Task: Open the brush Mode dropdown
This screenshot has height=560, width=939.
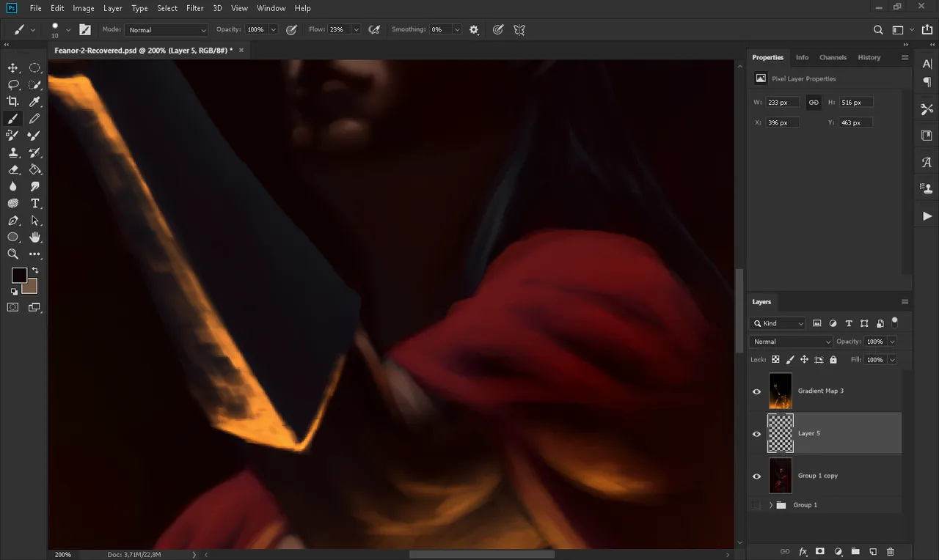Action: coord(167,30)
